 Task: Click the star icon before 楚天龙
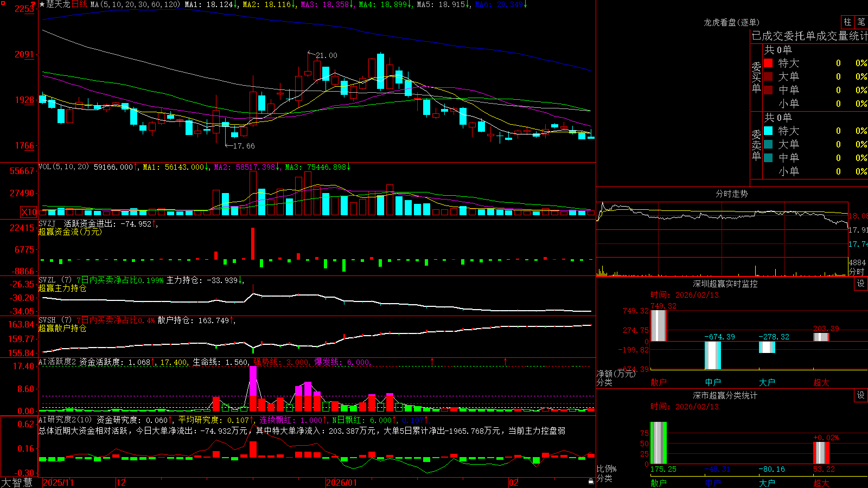tap(42, 4)
